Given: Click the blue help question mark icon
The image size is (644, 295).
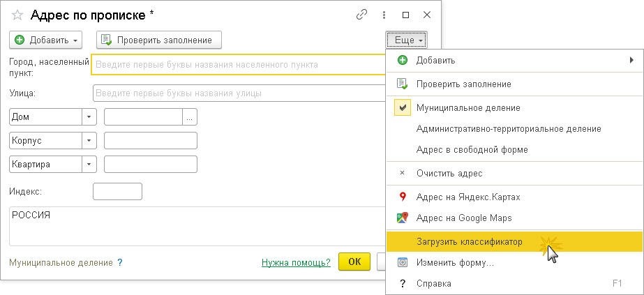Looking at the screenshot, I should pyautogui.click(x=119, y=263).
